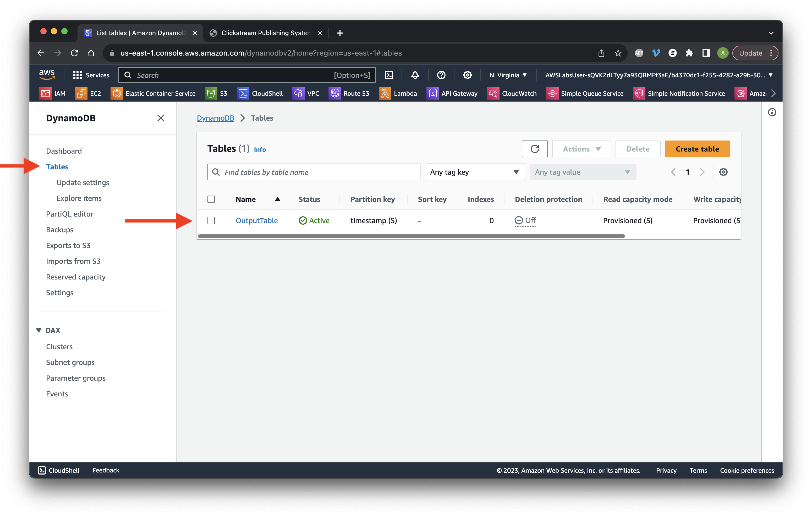812x517 pixels.
Task: Show more favorites bar services chevron
Action: pyautogui.click(x=773, y=94)
